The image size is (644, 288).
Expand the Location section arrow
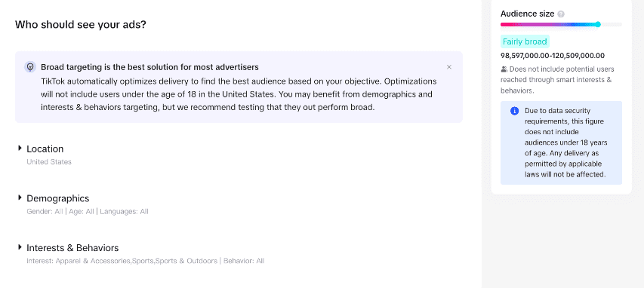pos(20,148)
